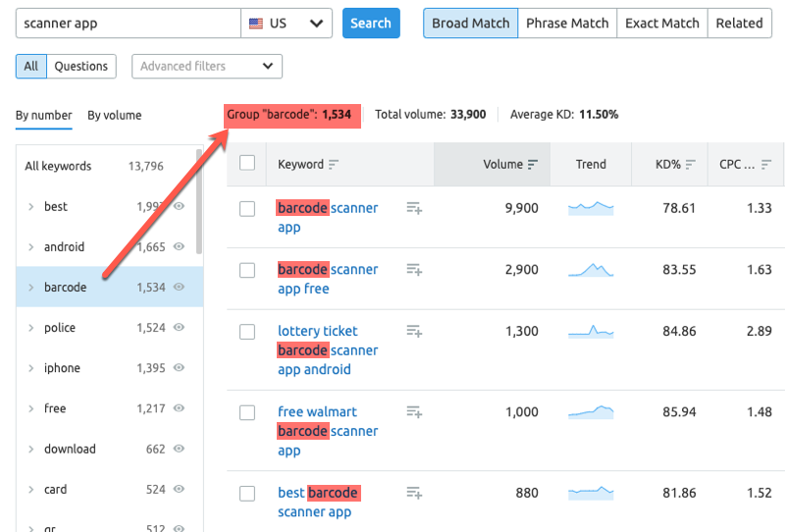Click add-to-list icon for 'lottery ticket barcode scanner'
Image resolution: width=785 pixels, height=532 pixels.
[414, 332]
